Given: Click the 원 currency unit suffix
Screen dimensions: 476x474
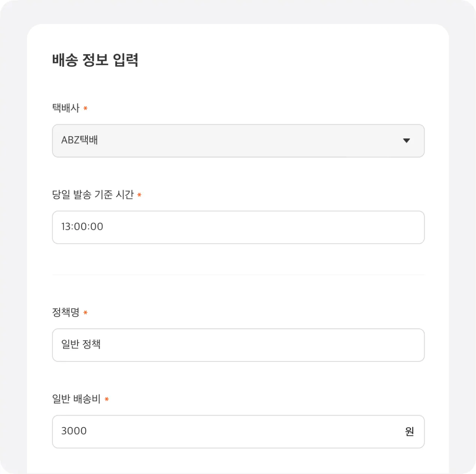Looking at the screenshot, I should [409, 431].
